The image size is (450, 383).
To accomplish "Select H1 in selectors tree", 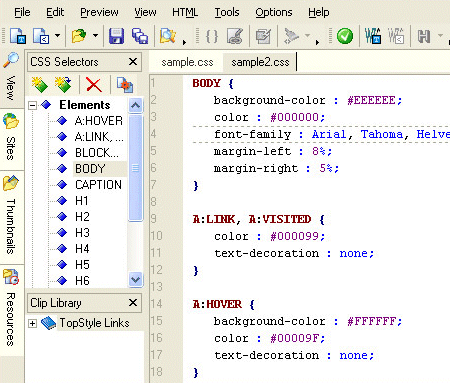I will click(x=82, y=201).
